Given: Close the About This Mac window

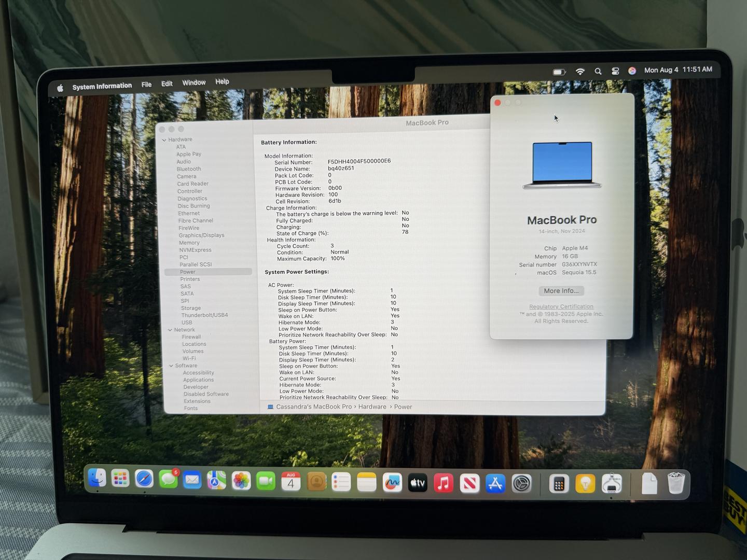Looking at the screenshot, I should click(x=497, y=103).
